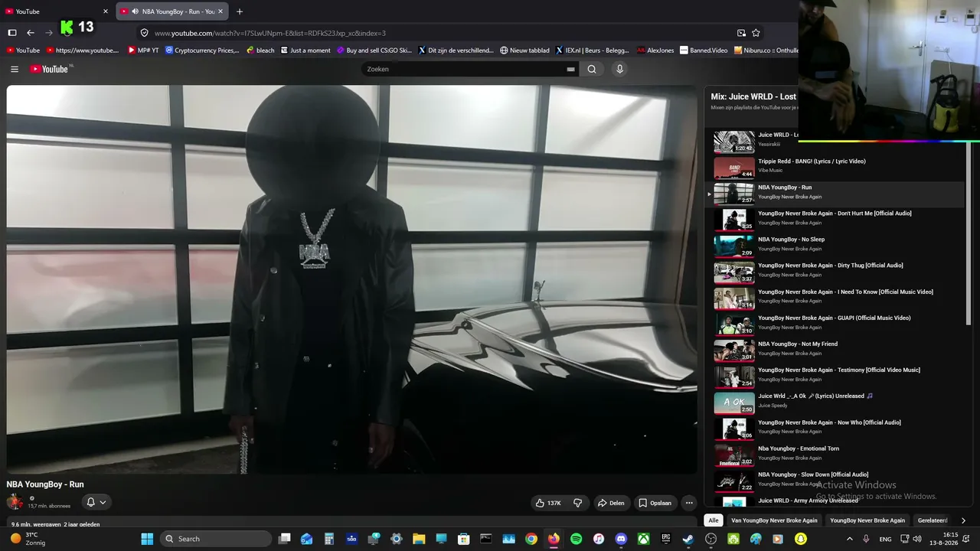Play Trippie Redd - BANG! from the mix

pos(812,161)
